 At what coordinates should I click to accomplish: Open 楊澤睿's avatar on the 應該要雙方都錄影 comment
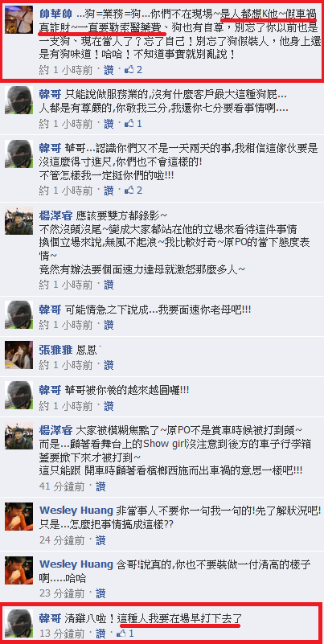pos(18,221)
